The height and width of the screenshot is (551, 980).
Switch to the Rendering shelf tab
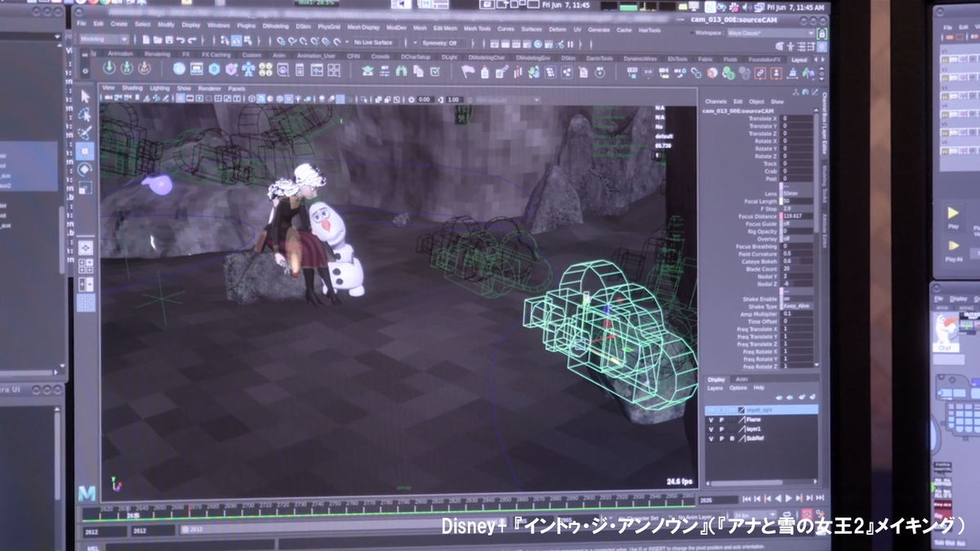157,55
